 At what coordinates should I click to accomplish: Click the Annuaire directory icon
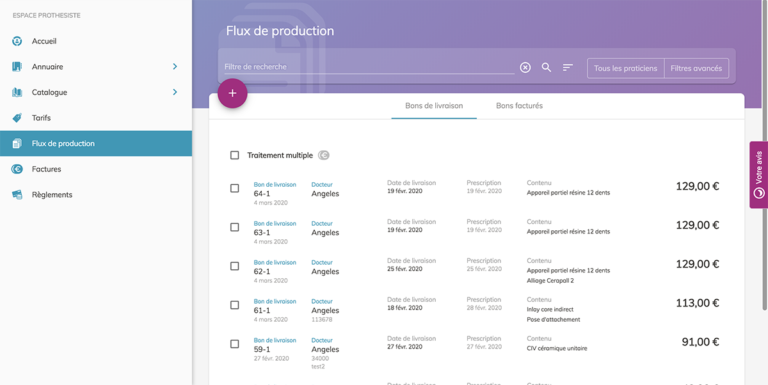pyautogui.click(x=17, y=67)
